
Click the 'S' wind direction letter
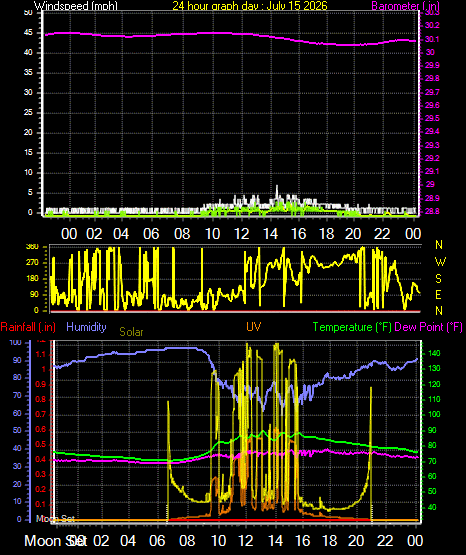coord(438,279)
